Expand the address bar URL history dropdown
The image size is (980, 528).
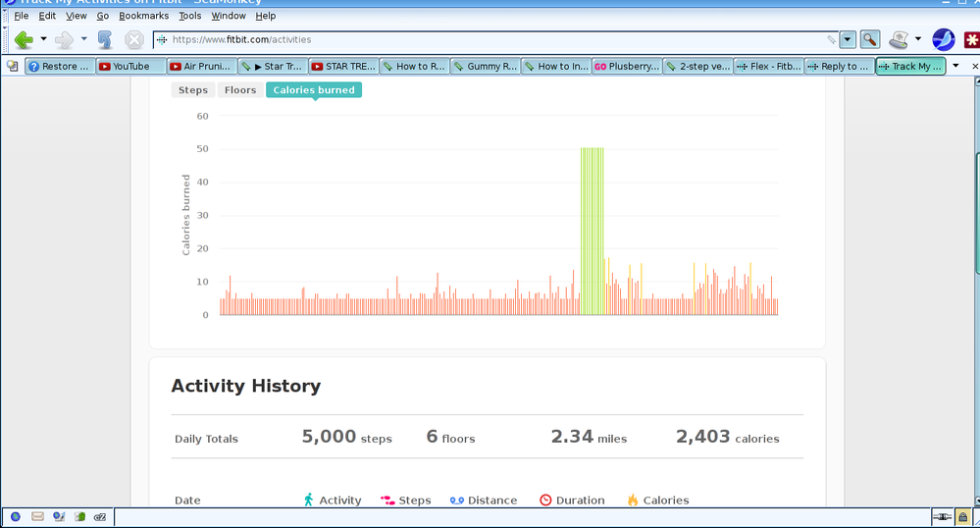coord(847,39)
